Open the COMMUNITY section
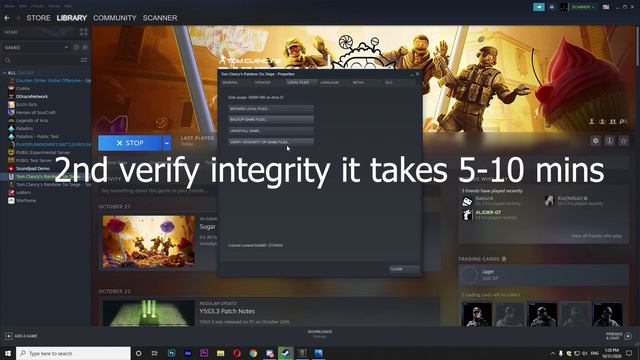Image resolution: width=640 pixels, height=360 pixels. click(115, 18)
